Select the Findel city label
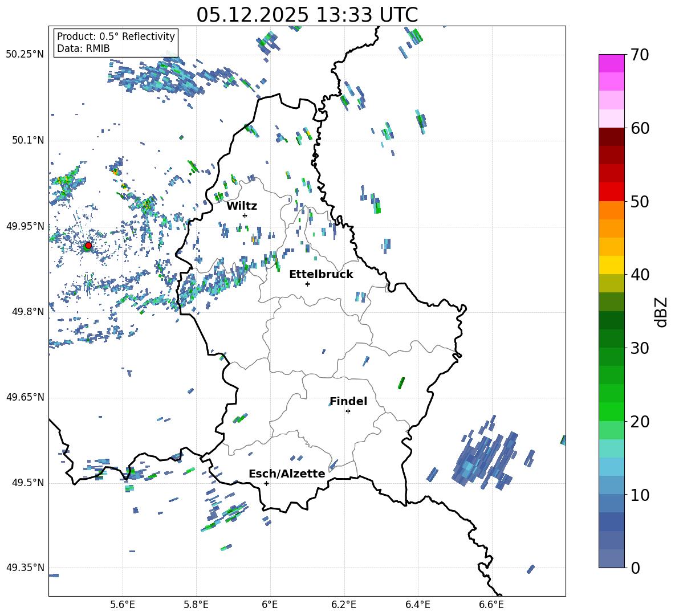The height and width of the screenshot is (616, 675). click(348, 401)
